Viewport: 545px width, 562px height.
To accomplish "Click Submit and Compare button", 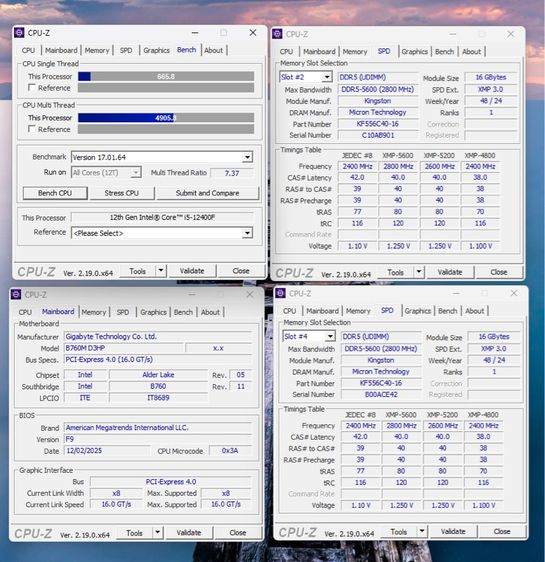I will click(x=207, y=193).
